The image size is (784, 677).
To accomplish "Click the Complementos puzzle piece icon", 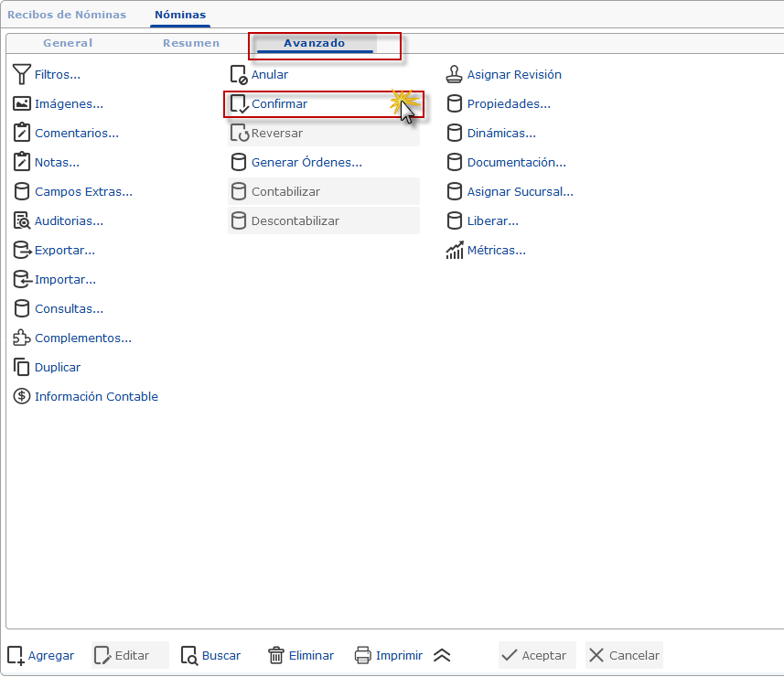I will tap(22, 338).
